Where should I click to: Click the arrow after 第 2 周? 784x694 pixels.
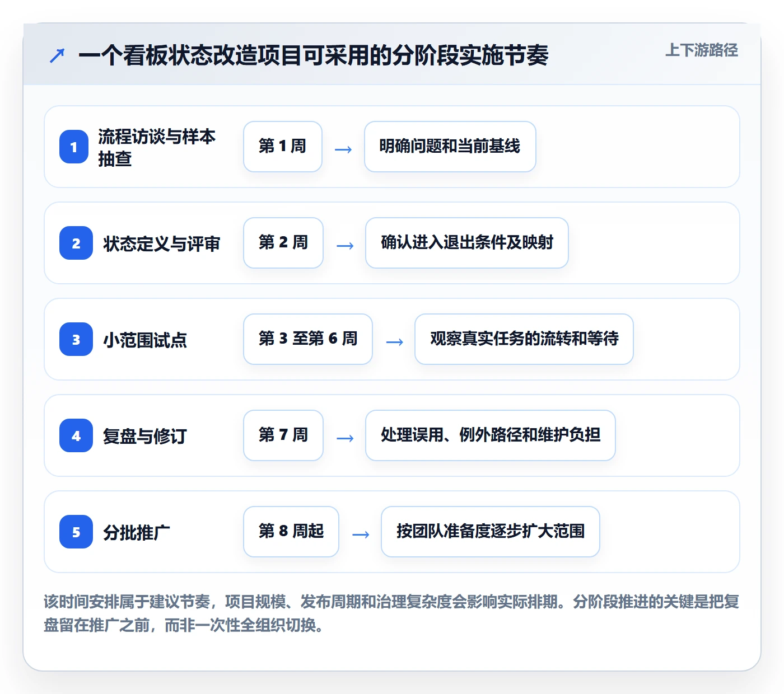(x=345, y=246)
